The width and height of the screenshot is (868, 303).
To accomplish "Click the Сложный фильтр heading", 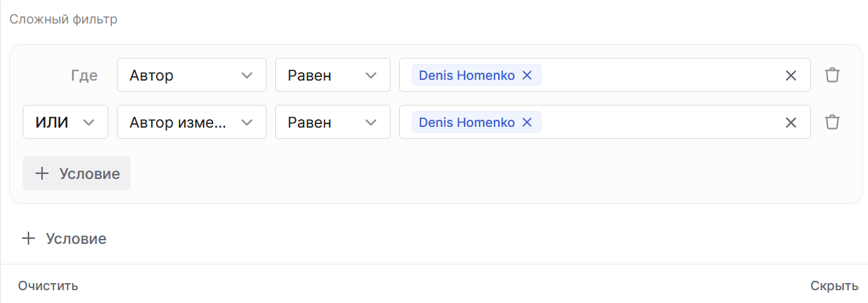I will 63,19.
